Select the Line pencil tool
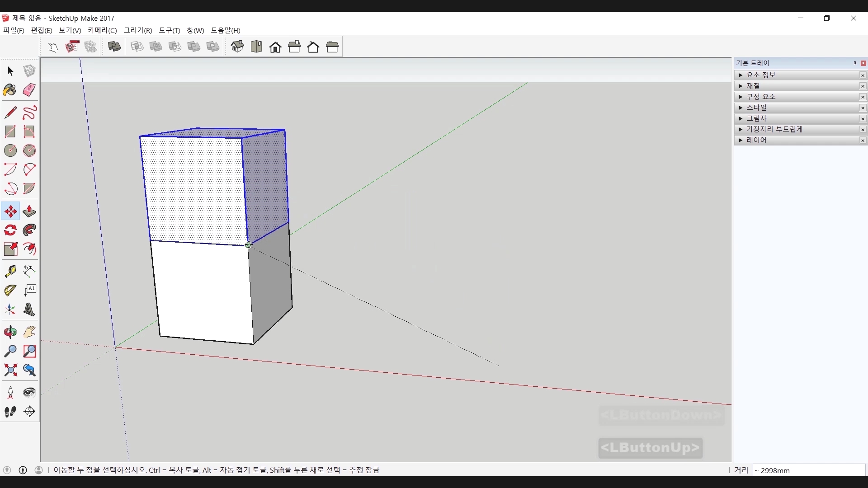Screen dimensions: 868x488 [10, 112]
